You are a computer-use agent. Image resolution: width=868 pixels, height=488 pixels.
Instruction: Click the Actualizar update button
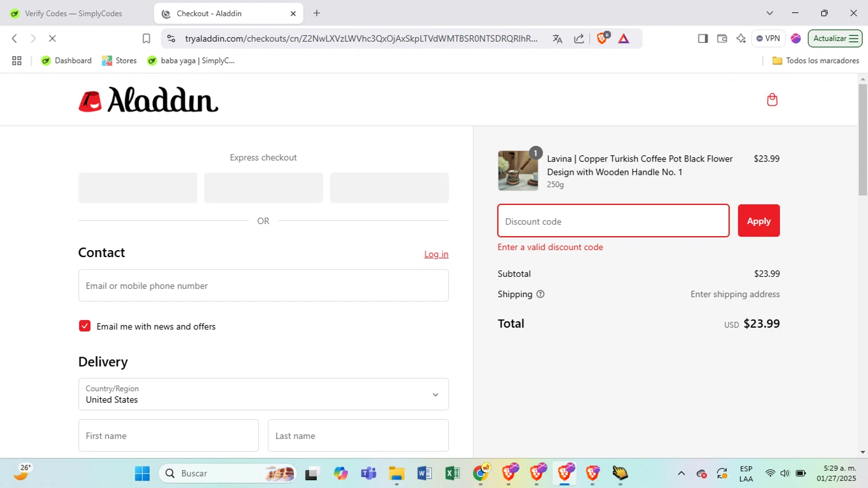835,38
